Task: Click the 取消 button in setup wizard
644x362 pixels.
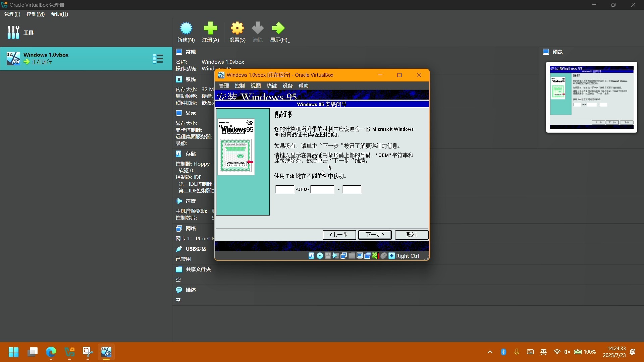Action: pos(412,235)
